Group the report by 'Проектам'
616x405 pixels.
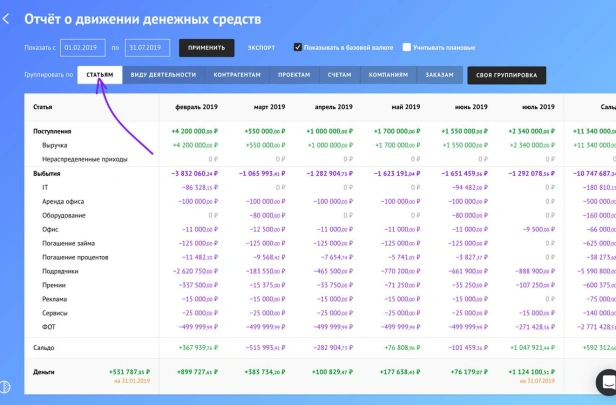[x=294, y=75]
